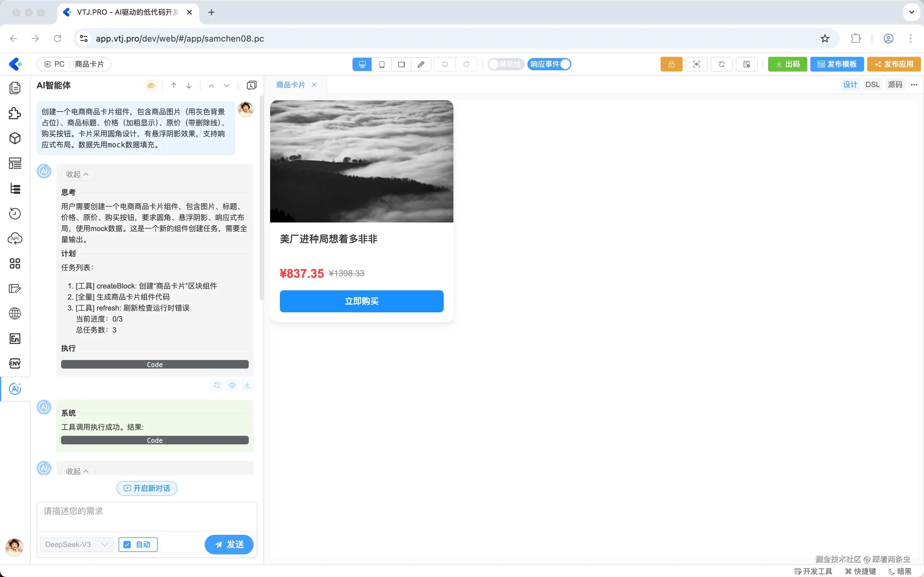Expand the first Code block under 执行
The width and height of the screenshot is (924, 577).
(x=155, y=364)
